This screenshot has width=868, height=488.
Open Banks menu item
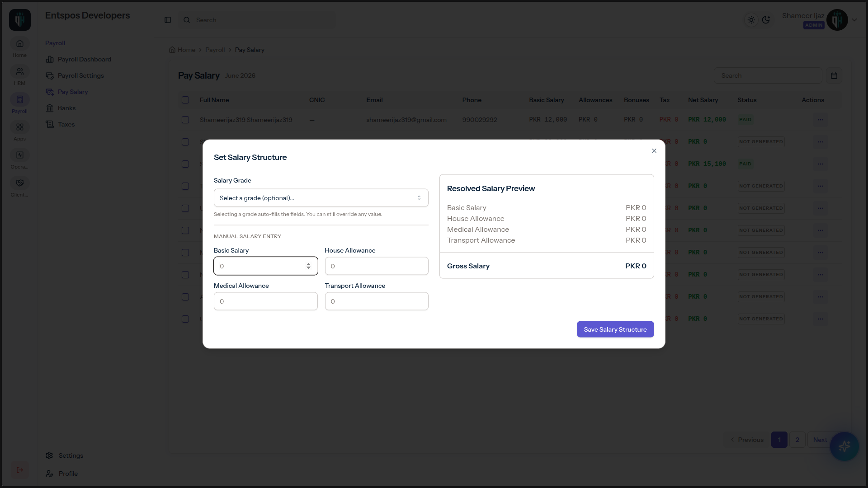[x=66, y=108]
